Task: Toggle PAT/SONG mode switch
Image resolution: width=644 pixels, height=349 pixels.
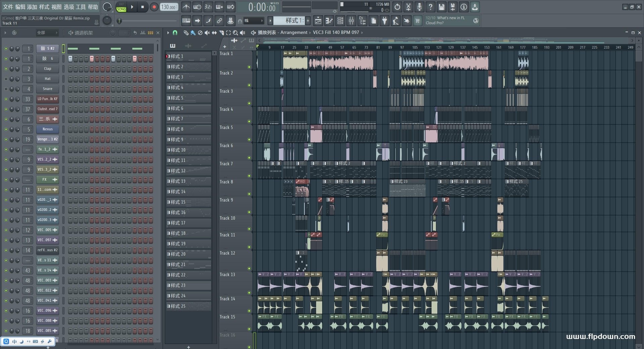Action: (121, 7)
